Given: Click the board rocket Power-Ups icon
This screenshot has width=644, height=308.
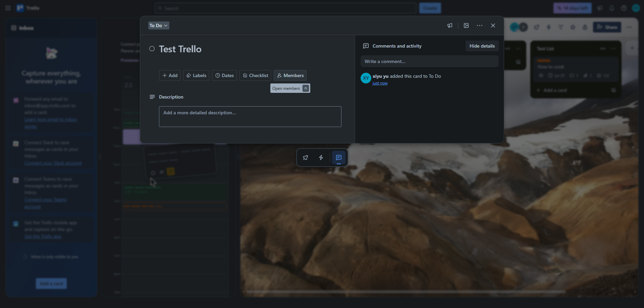Looking at the screenshot, I should click(537, 27).
